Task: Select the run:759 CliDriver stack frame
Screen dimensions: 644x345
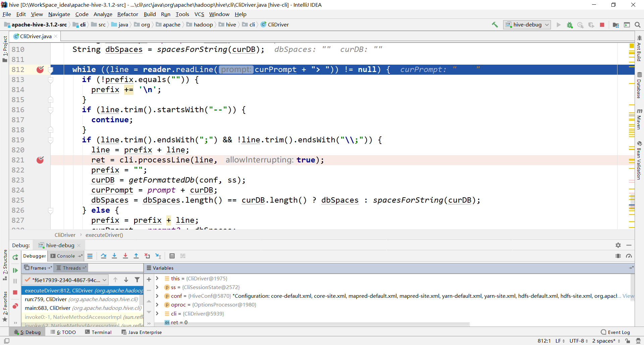Action: tap(83, 299)
